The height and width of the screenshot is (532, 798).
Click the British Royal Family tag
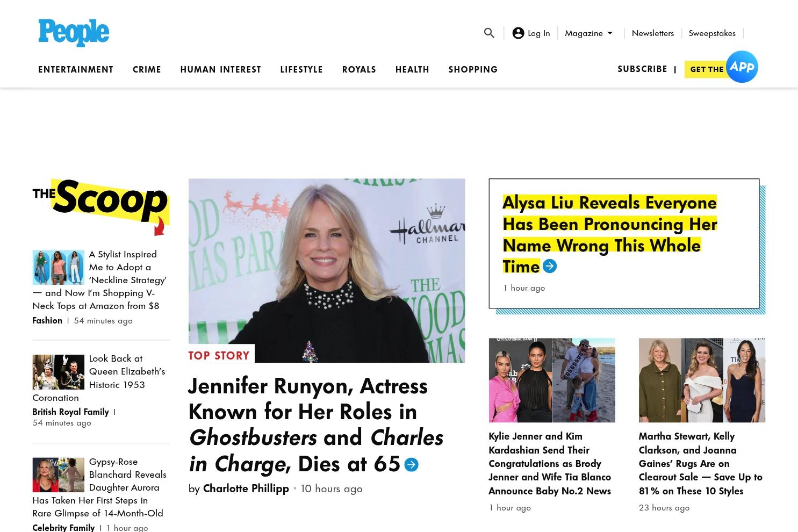[x=70, y=412]
